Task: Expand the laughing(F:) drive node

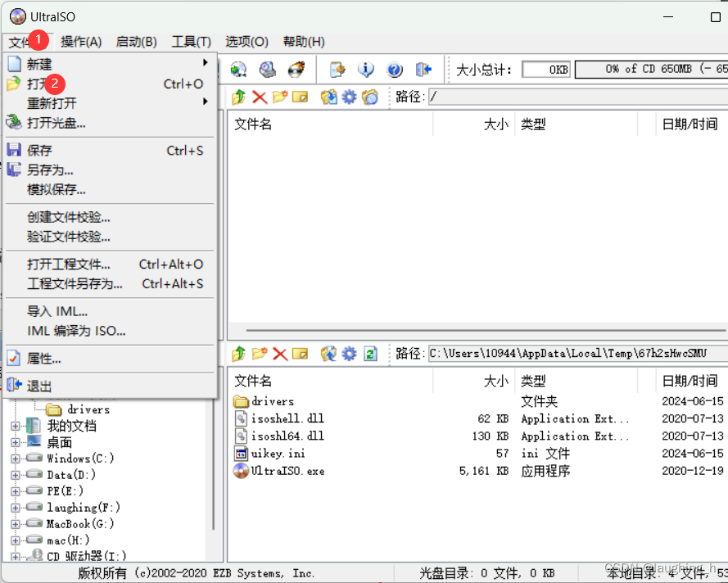Action: point(16,508)
